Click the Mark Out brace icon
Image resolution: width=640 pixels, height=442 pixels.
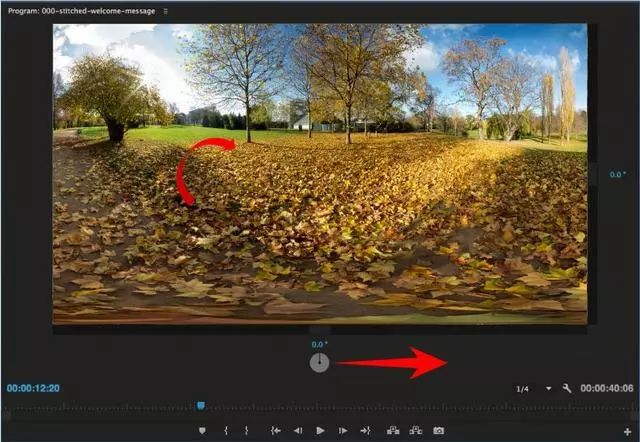point(246,431)
